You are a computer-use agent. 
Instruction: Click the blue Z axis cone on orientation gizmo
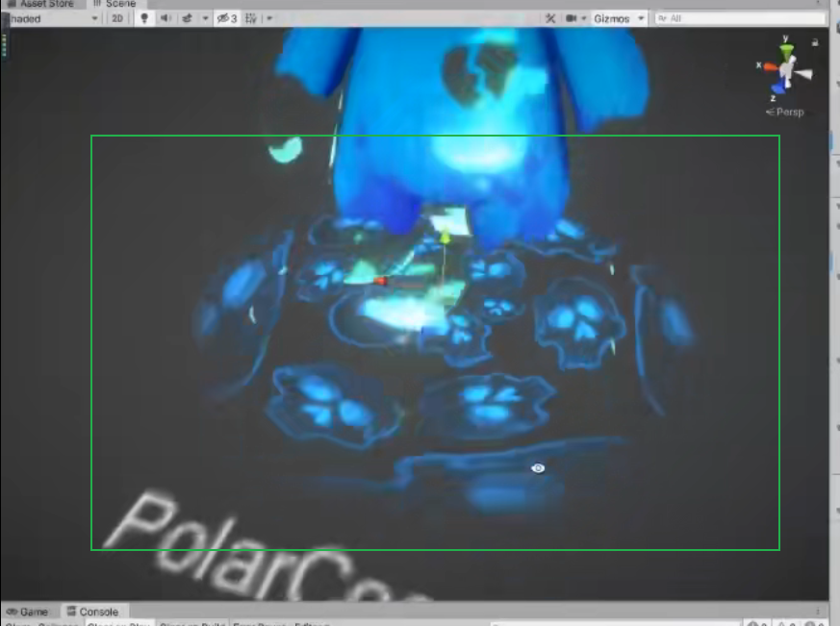click(x=777, y=88)
